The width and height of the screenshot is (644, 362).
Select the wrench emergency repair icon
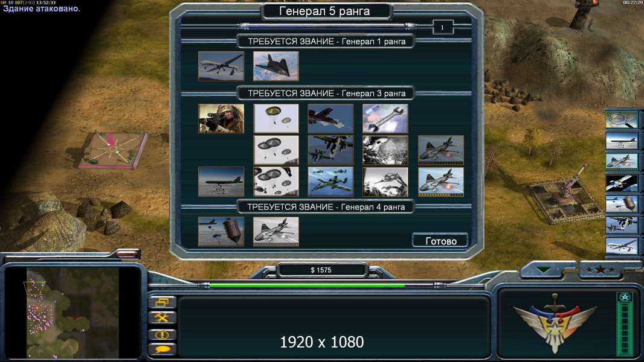(385, 118)
